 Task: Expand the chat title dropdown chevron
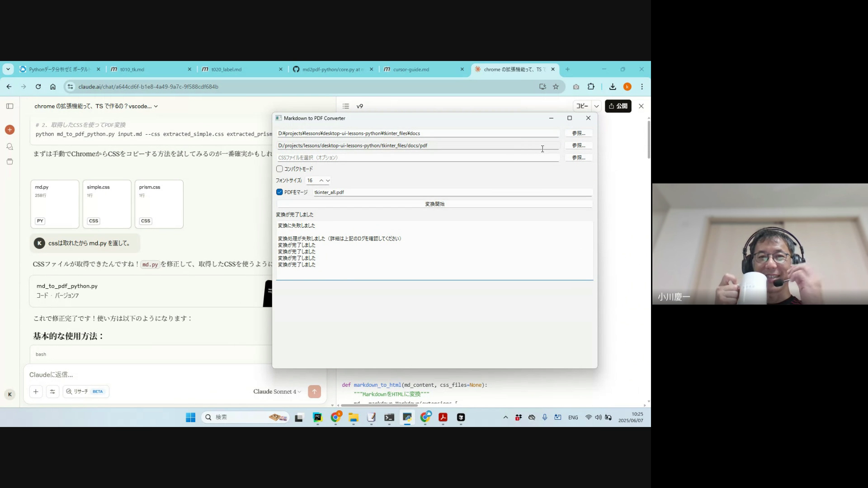point(156,106)
